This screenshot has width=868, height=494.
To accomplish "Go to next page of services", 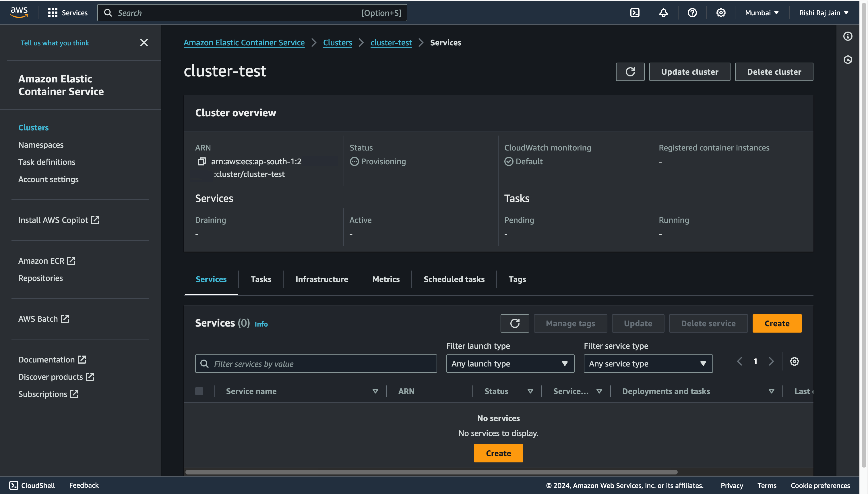I will (771, 361).
